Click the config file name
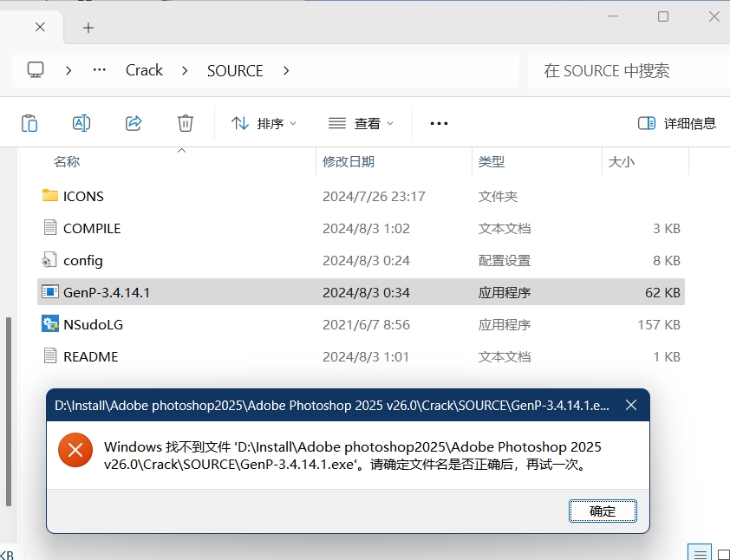This screenshot has height=560, width=730. tap(83, 261)
